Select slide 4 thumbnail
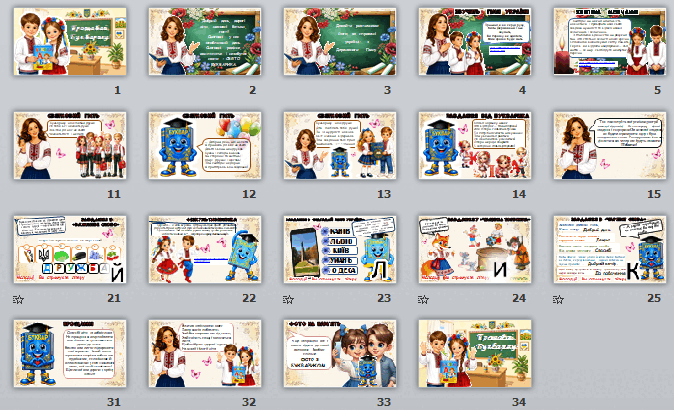 coord(475,41)
